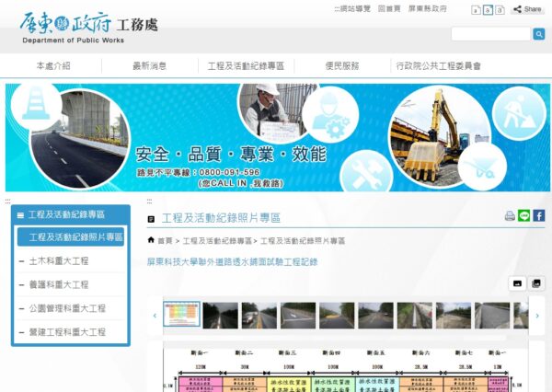Click the large cross-section chart image
Viewport: 552px width, 392px height.
tap(346, 370)
